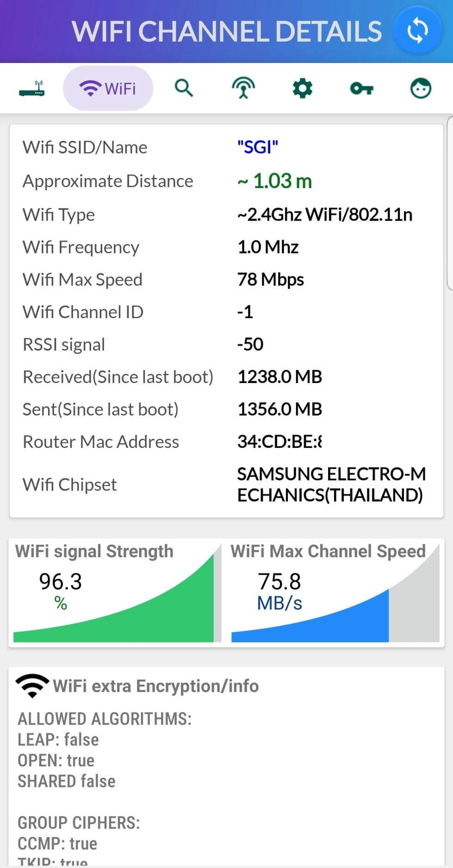Tap the WiFi extra Encryption/info heading
Viewport: 453px width, 868px height.
pyautogui.click(x=155, y=686)
